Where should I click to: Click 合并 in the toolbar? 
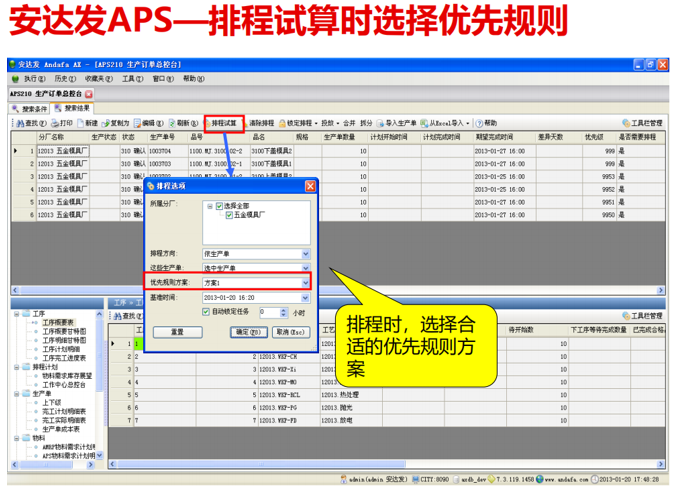(349, 123)
